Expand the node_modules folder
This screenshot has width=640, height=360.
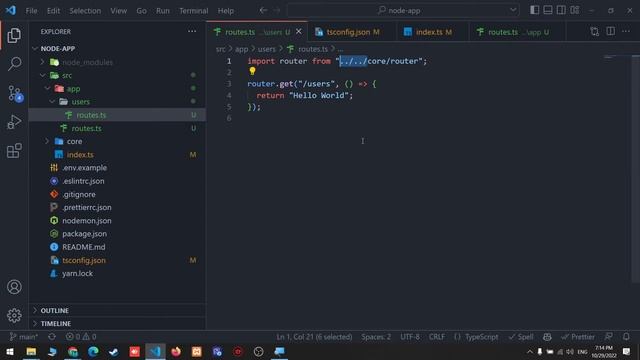[42, 62]
